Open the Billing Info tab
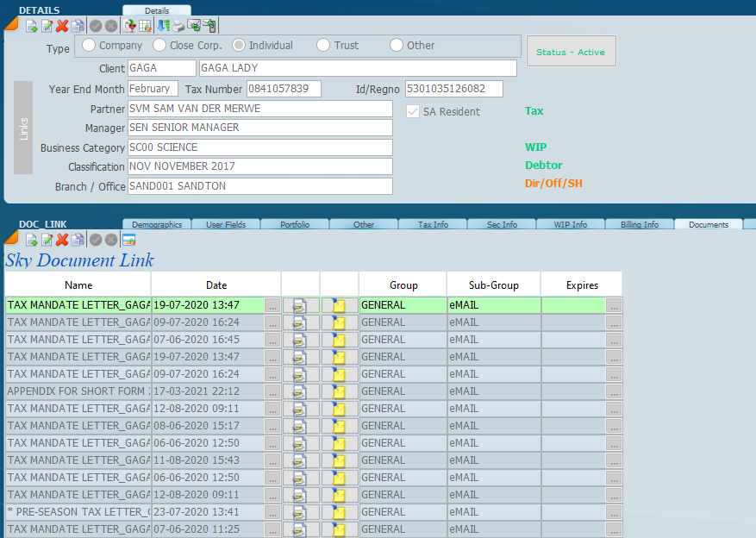This screenshot has width=756, height=538. point(639,224)
